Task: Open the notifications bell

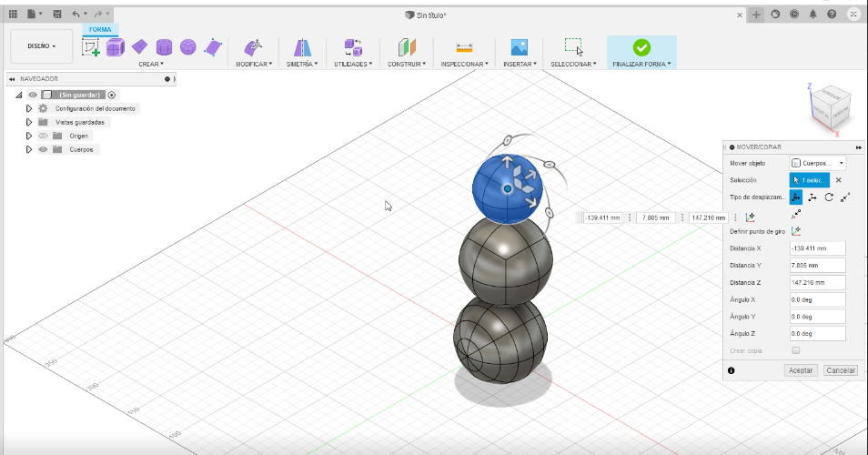Action: 812,15
